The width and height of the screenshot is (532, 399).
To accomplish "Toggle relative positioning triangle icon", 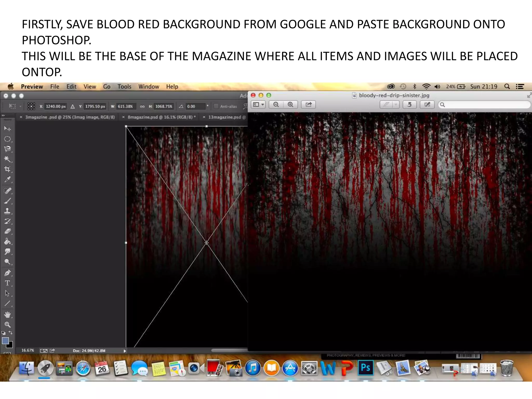I will 73,106.
